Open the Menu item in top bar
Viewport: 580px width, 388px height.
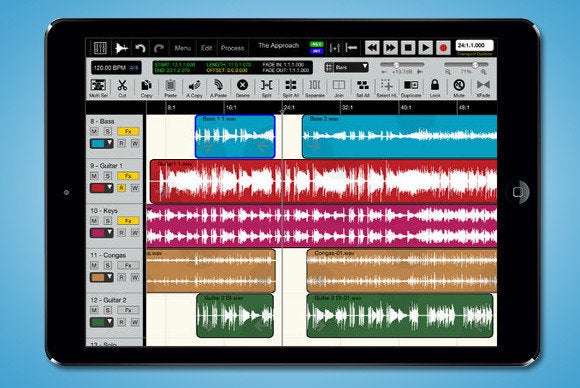(183, 48)
